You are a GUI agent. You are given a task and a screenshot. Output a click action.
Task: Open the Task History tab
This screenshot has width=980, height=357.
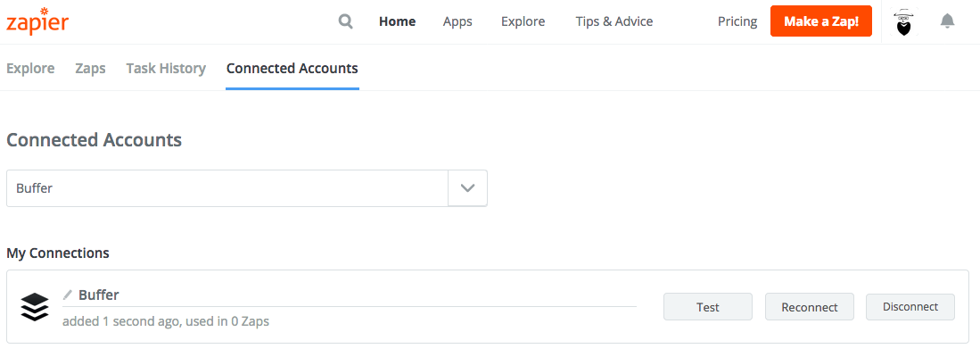[166, 68]
